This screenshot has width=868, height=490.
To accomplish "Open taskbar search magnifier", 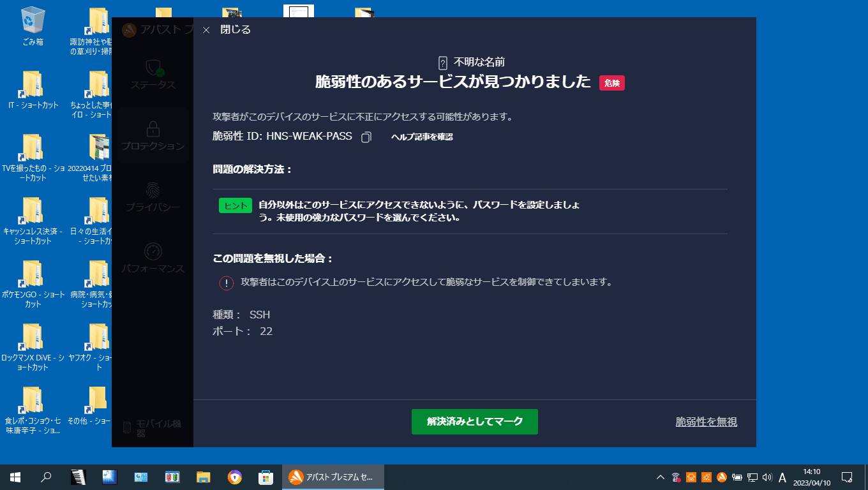I will click(x=46, y=477).
